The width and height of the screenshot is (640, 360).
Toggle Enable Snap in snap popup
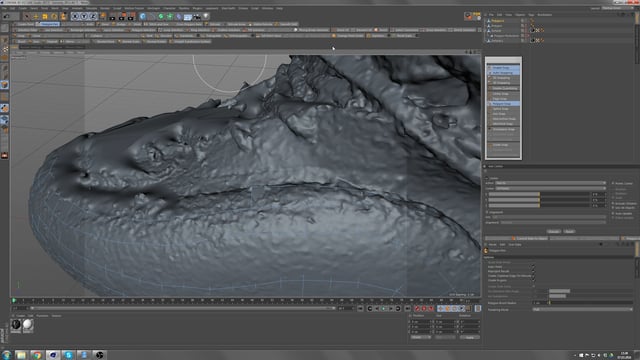(503, 68)
